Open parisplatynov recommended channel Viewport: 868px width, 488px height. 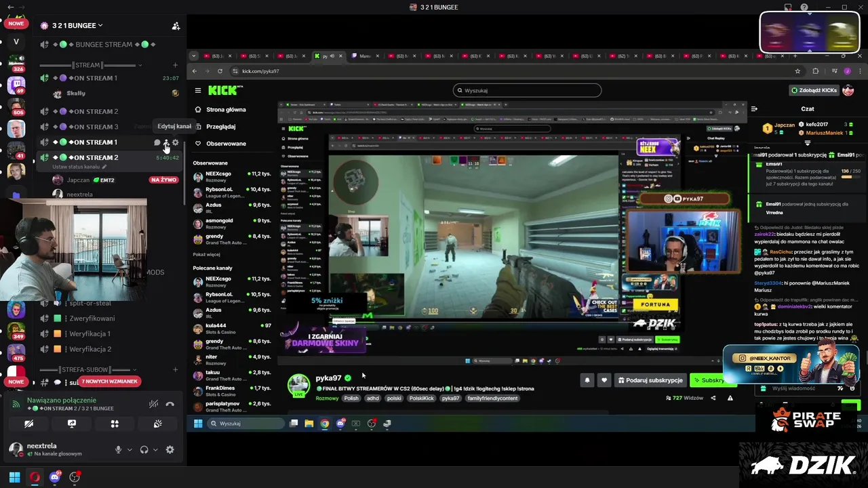232,406
